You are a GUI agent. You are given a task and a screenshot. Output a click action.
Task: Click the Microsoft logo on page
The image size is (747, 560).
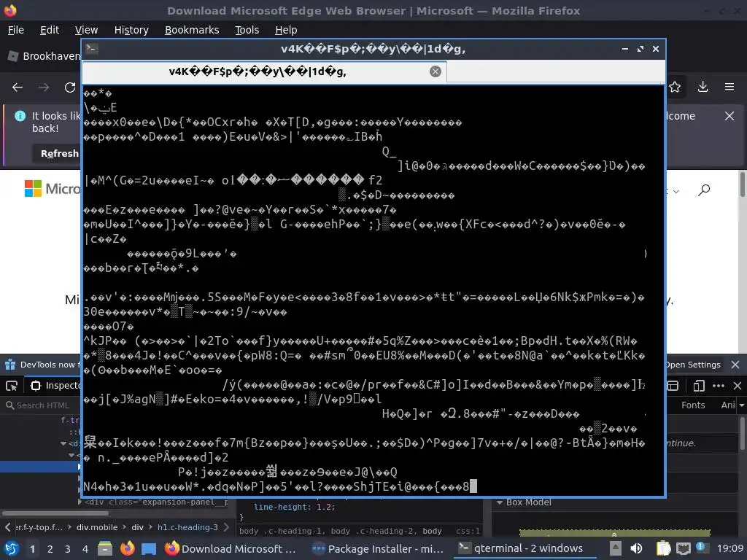53,189
